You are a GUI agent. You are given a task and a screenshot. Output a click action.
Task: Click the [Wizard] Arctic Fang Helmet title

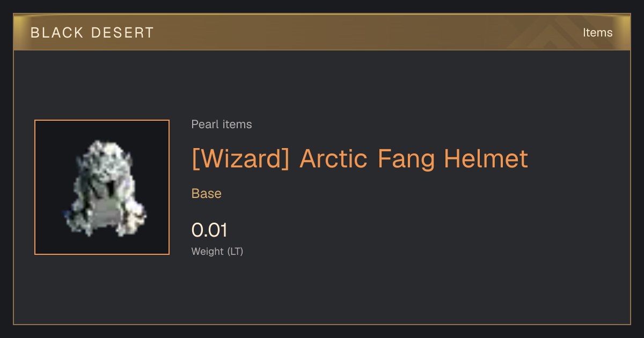(x=360, y=159)
